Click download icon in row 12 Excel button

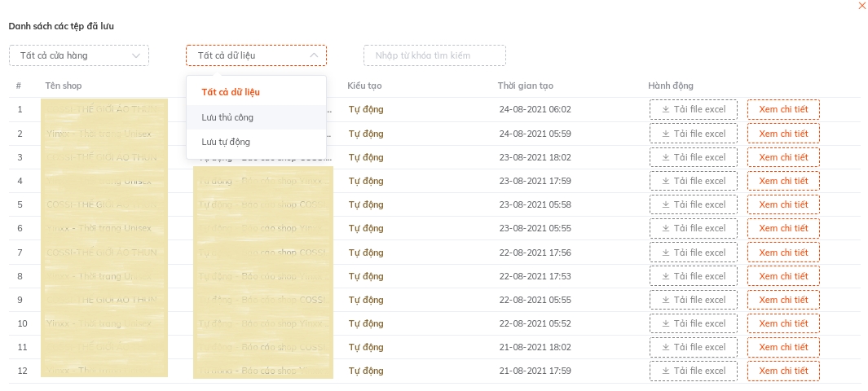pyautogui.click(x=665, y=371)
